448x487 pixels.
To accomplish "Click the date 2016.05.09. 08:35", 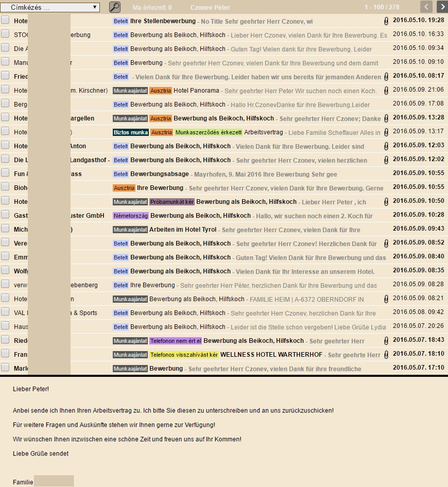I will tap(418, 270).
